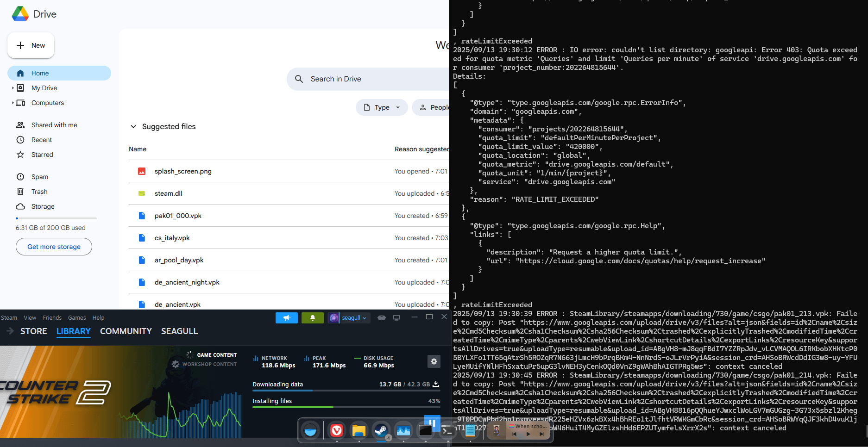Select the pak01_000.vpk file
Viewport: 868px width, 447px height.
coord(289,216)
